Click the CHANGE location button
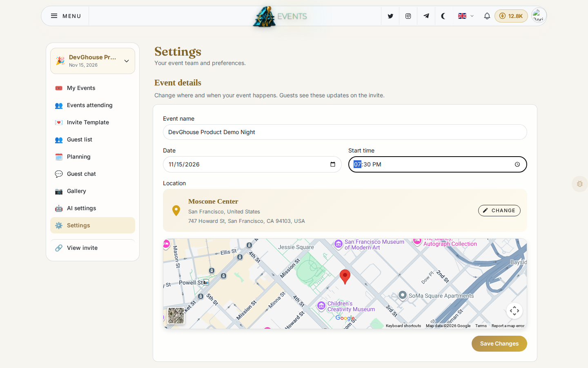The width and height of the screenshot is (588, 368). tap(499, 211)
